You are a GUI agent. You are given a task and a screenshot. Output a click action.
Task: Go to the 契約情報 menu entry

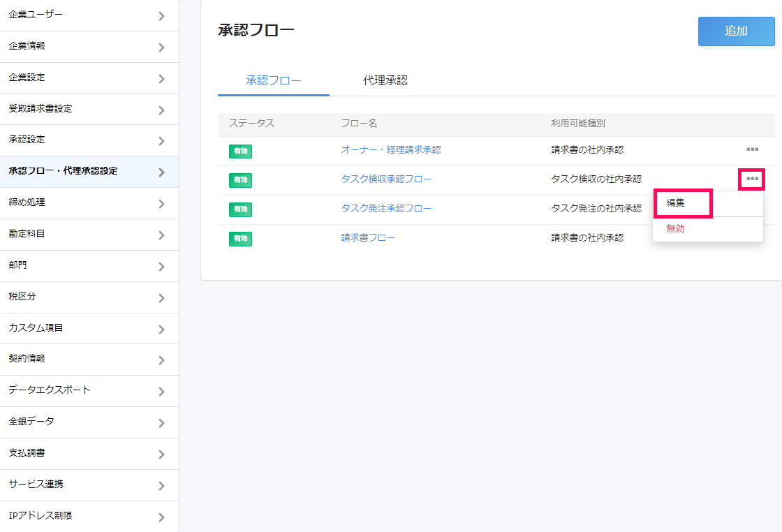pos(89,360)
